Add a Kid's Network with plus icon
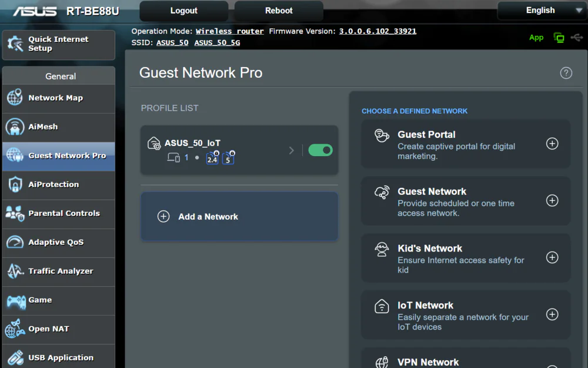This screenshot has width=588, height=368. coord(552,257)
